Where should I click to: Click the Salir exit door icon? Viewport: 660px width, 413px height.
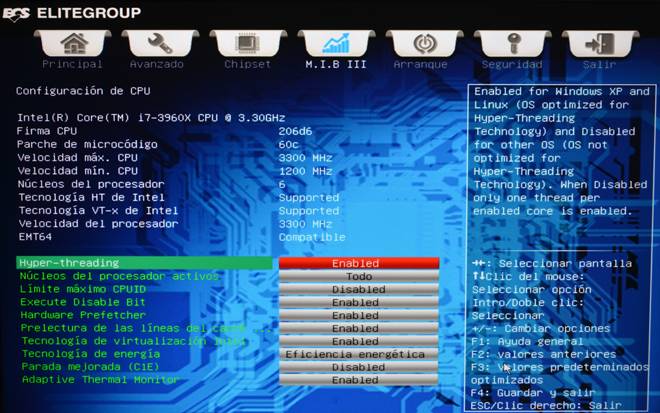(x=600, y=43)
